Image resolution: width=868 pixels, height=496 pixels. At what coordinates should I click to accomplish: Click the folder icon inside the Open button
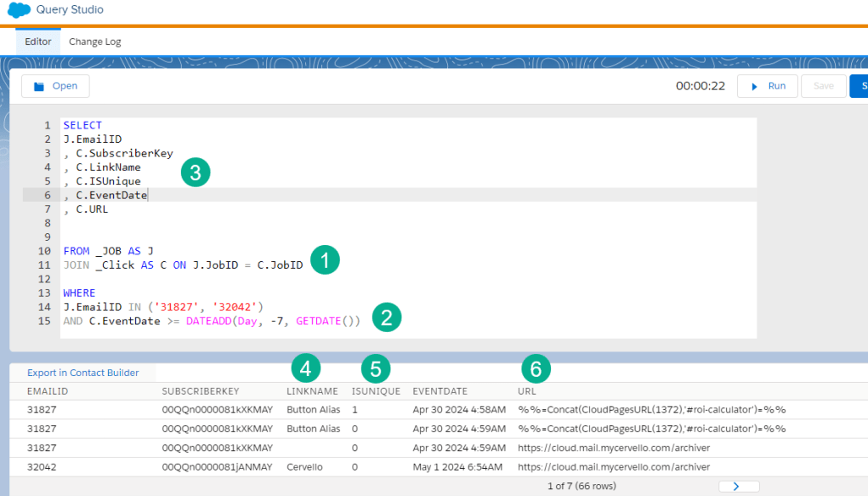click(x=37, y=85)
